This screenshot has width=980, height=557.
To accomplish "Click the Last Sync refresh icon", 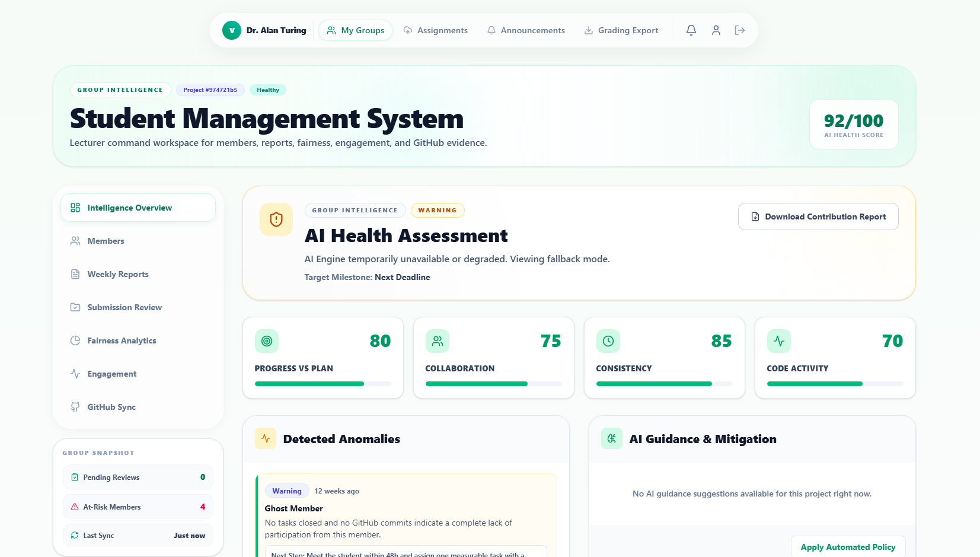I will [x=75, y=535].
